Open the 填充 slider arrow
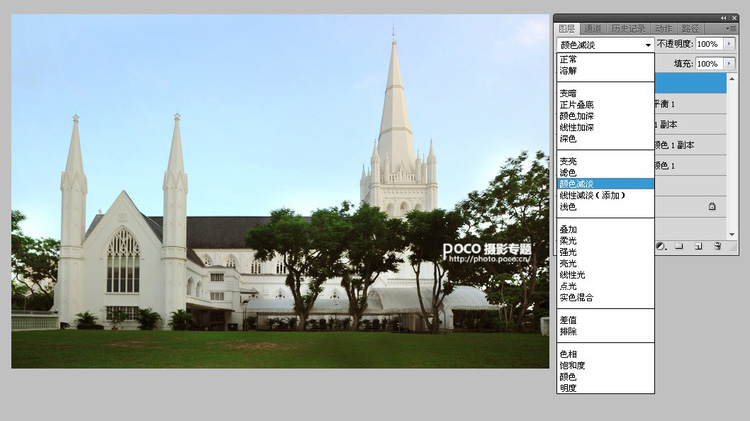The height and width of the screenshot is (421, 750). coord(729,64)
